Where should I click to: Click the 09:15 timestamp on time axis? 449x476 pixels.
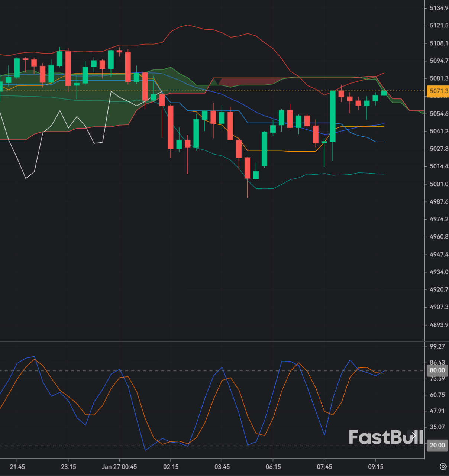[375, 467]
